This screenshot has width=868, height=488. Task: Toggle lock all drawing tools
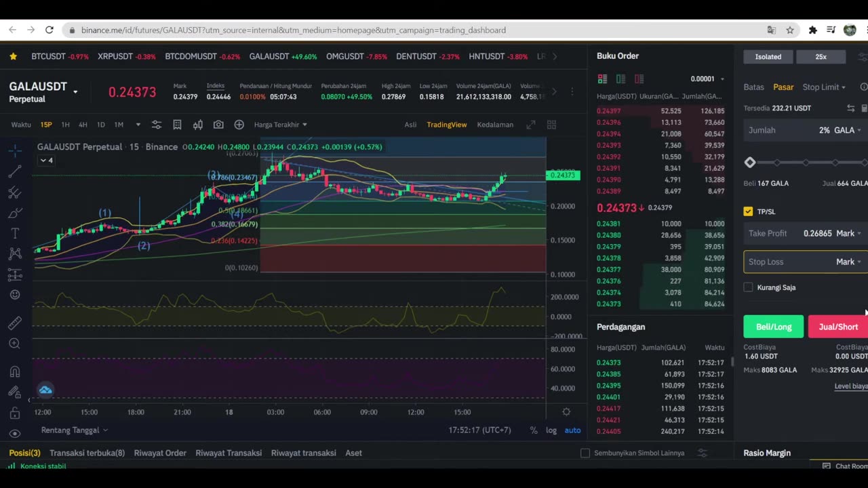[15, 413]
